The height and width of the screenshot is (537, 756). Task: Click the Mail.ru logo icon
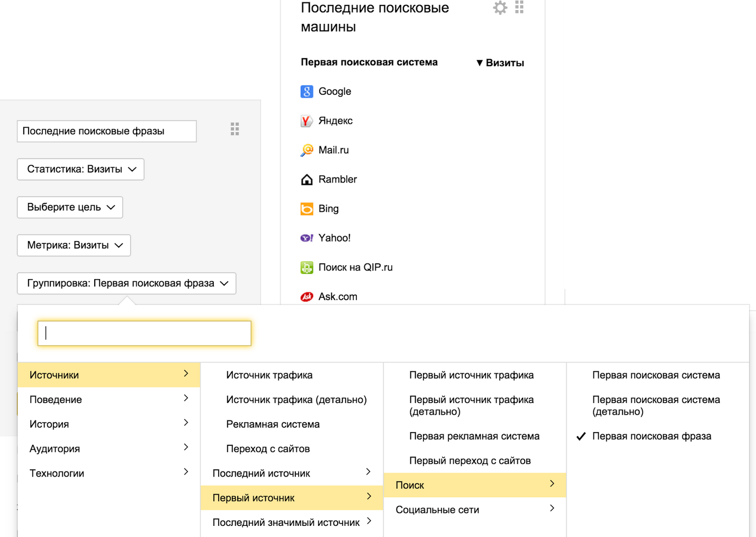point(307,150)
